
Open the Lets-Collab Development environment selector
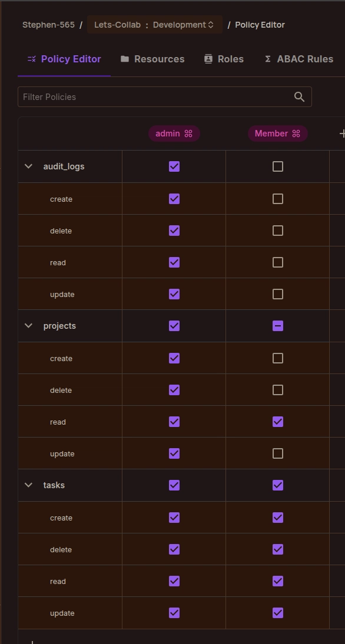(155, 25)
